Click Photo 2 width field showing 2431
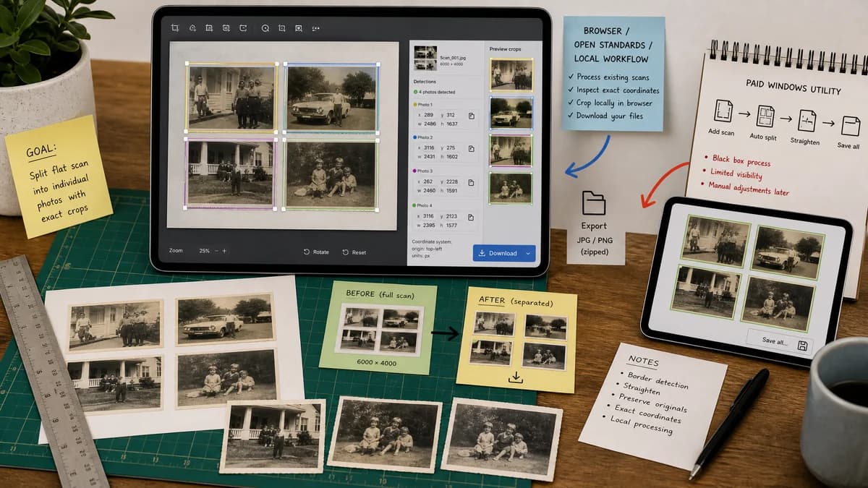 click(426, 156)
